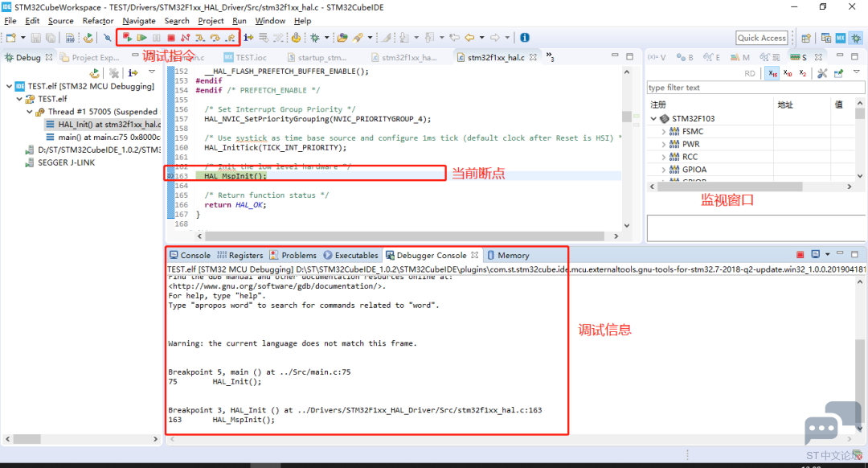The width and height of the screenshot is (868, 468).
Task: Expand the FSMC register group
Action: (663, 132)
